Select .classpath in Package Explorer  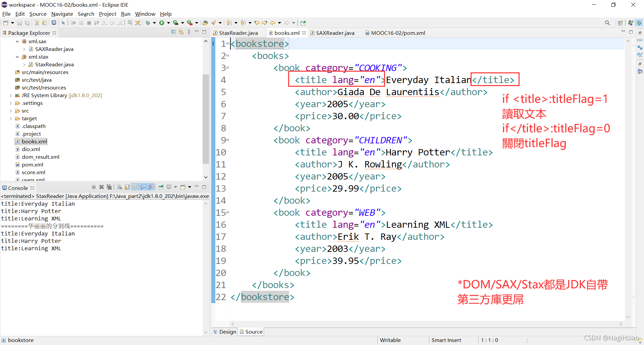click(34, 126)
